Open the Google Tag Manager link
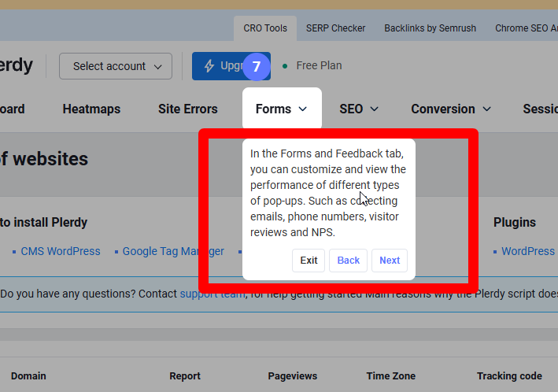The image size is (558, 392). click(x=173, y=251)
